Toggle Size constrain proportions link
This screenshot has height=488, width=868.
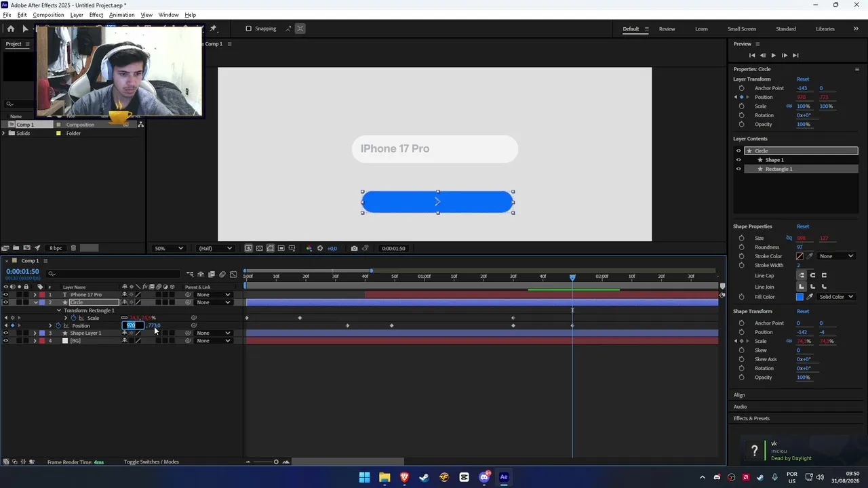(789, 238)
